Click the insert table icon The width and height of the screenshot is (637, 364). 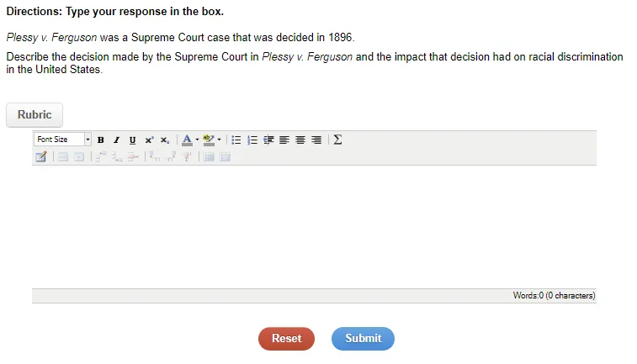pyautogui.click(x=209, y=156)
